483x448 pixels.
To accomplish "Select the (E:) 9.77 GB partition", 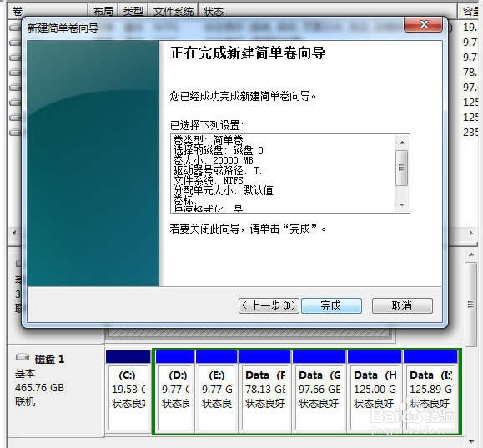I will click(217, 391).
